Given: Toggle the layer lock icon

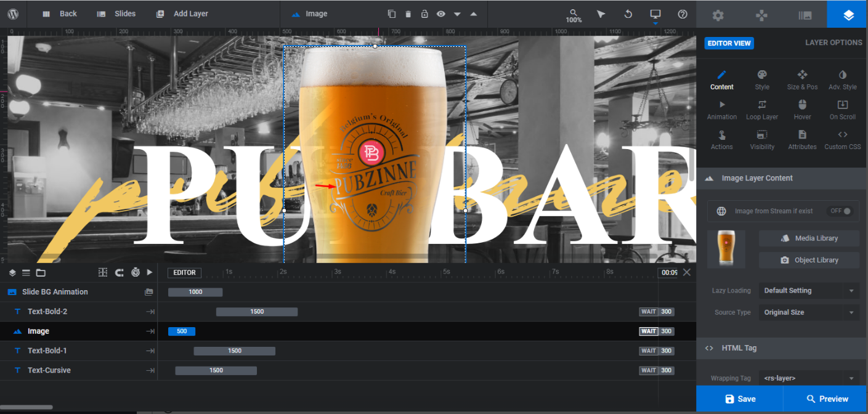Looking at the screenshot, I should click(x=424, y=14).
